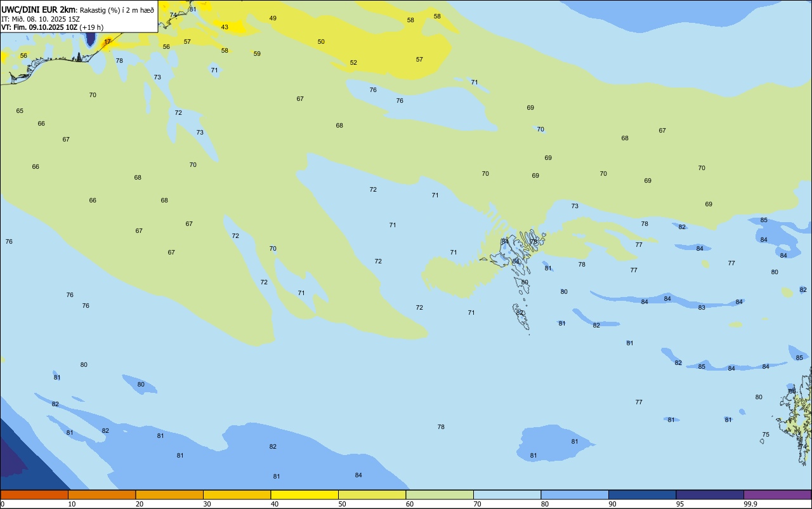Click the light orange 20–30 legend segment
Screen dimensions: 812x509
[169, 494]
